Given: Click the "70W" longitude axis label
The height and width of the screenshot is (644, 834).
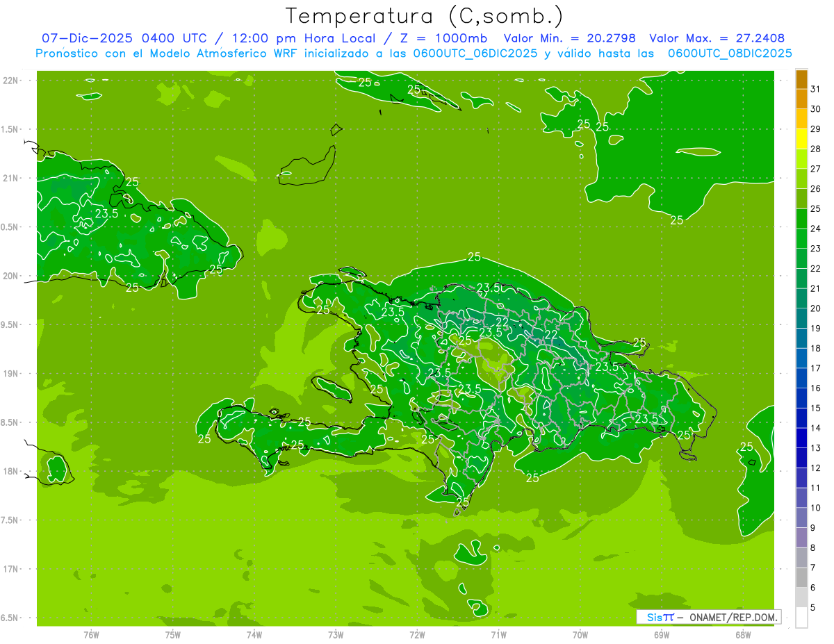Looking at the screenshot, I should [580, 635].
